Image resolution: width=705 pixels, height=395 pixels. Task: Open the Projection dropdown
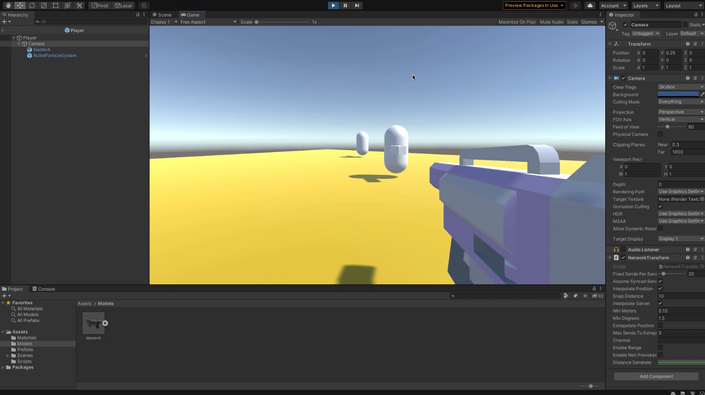click(x=681, y=112)
